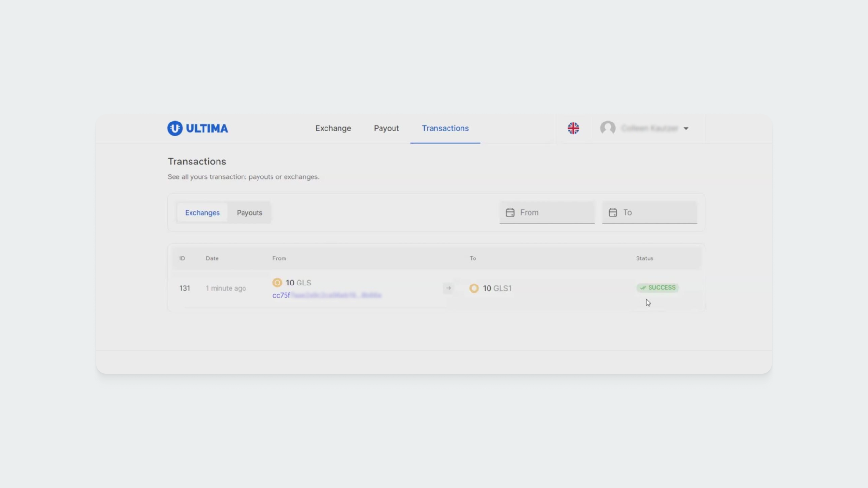The width and height of the screenshot is (868, 488).
Task: Go to the Exchange page in navigation
Action: pos(333,128)
